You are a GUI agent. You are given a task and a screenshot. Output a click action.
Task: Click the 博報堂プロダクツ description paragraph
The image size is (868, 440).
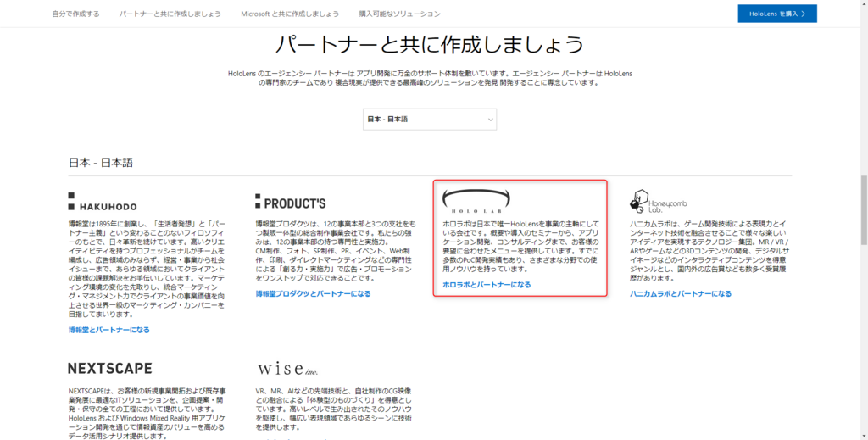[334, 251]
